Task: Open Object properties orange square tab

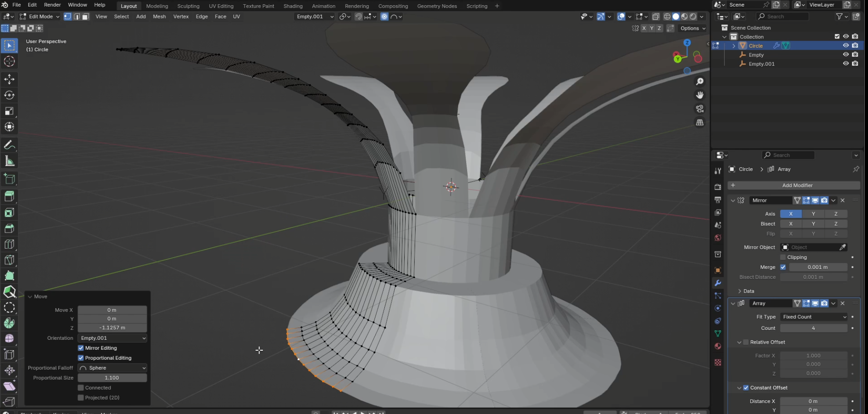Action: click(x=718, y=270)
